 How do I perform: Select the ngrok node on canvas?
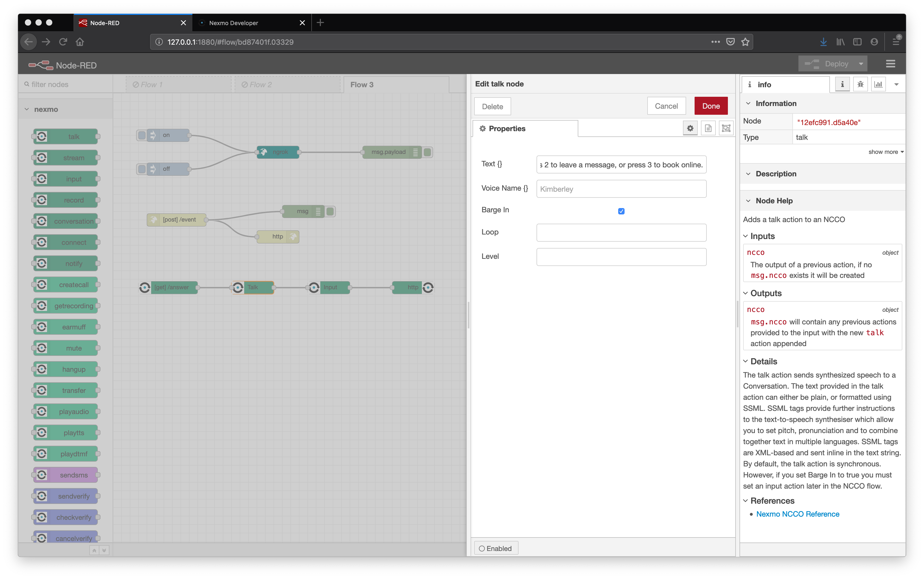click(x=278, y=152)
